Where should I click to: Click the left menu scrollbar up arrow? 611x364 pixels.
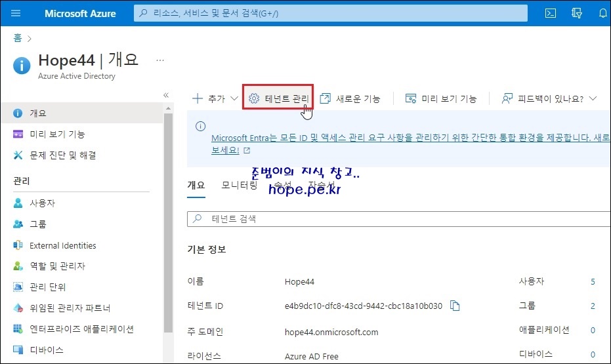[x=168, y=108]
